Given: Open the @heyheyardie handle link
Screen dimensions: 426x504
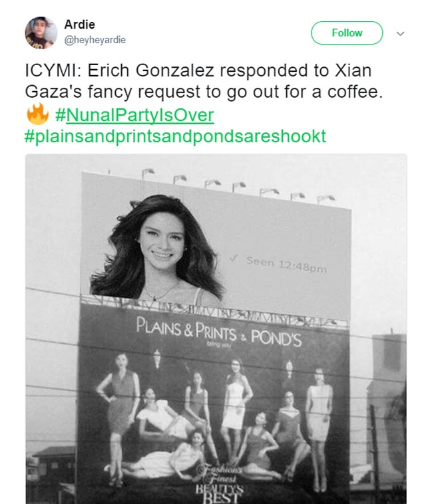Looking at the screenshot, I should (x=95, y=40).
